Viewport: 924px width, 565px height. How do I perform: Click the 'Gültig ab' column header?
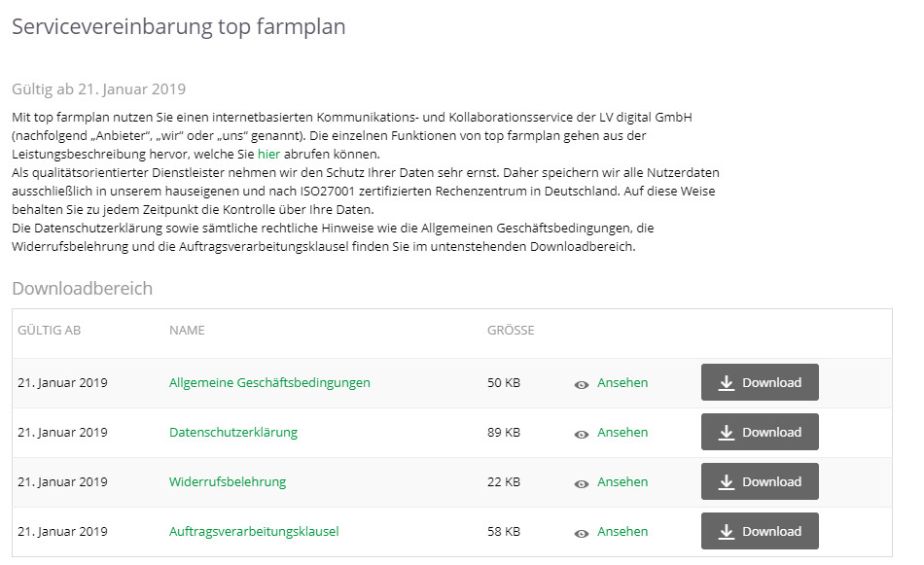[49, 330]
